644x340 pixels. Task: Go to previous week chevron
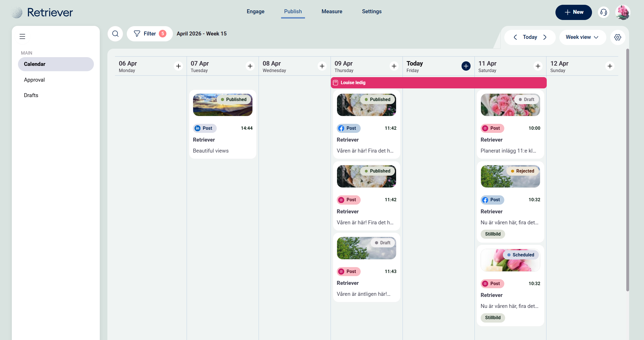pyautogui.click(x=515, y=37)
